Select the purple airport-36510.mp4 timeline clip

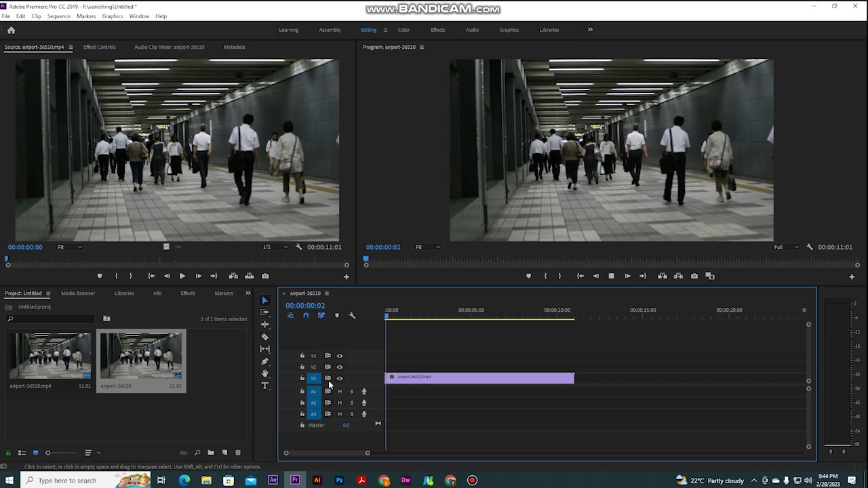[x=479, y=378]
